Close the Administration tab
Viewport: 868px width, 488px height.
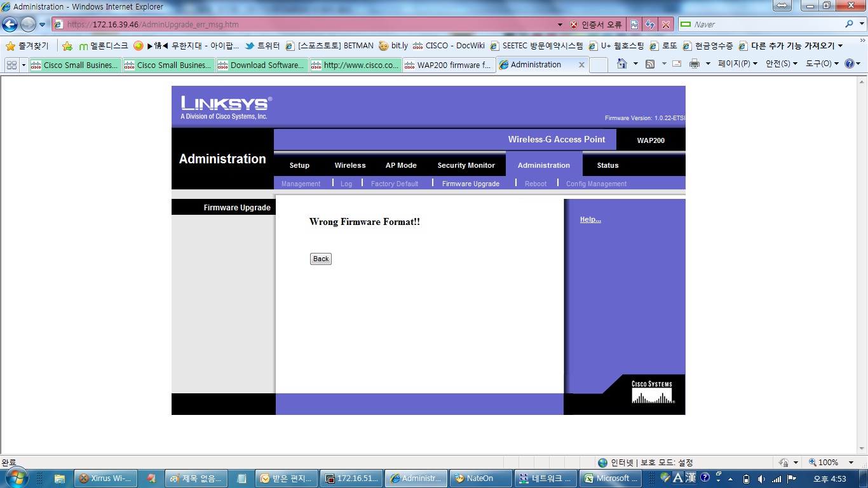[581, 65]
